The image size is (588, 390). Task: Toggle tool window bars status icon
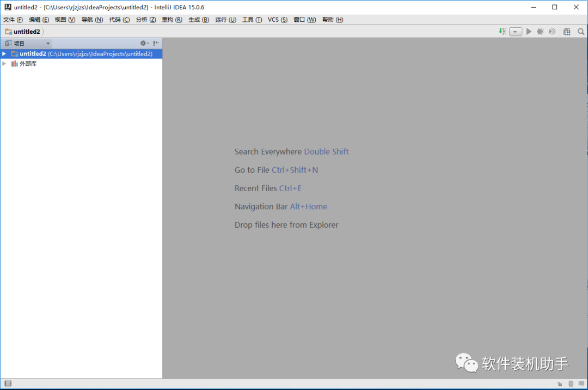(8, 383)
